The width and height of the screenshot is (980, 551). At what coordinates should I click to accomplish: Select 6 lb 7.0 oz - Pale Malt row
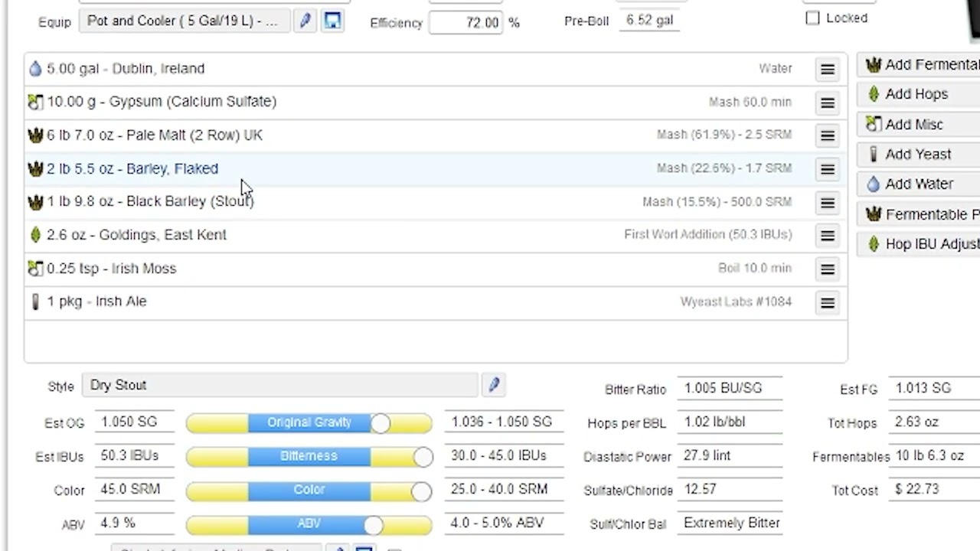[x=436, y=135]
